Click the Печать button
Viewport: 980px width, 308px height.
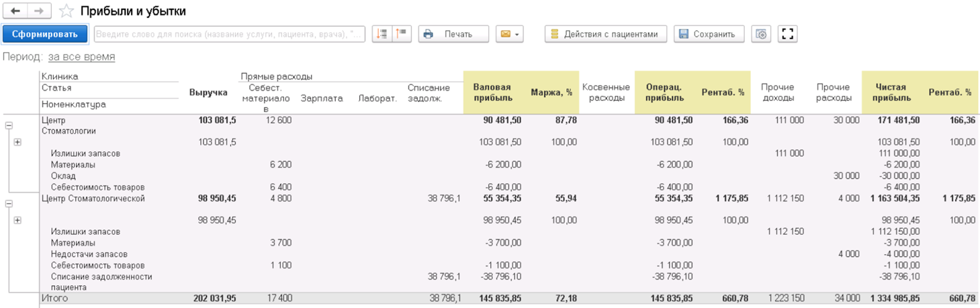pos(453,34)
